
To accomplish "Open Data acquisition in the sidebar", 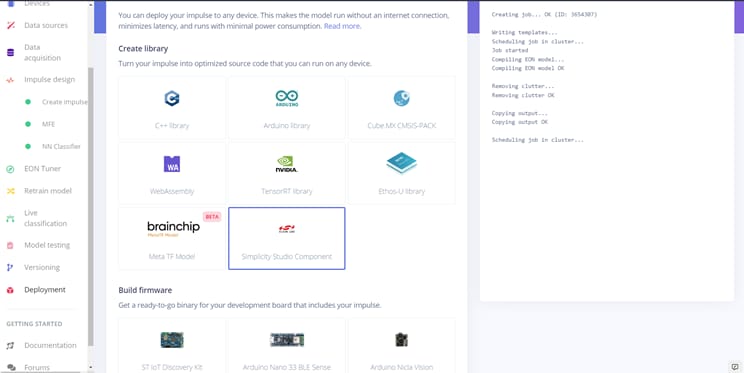I will 43,52.
